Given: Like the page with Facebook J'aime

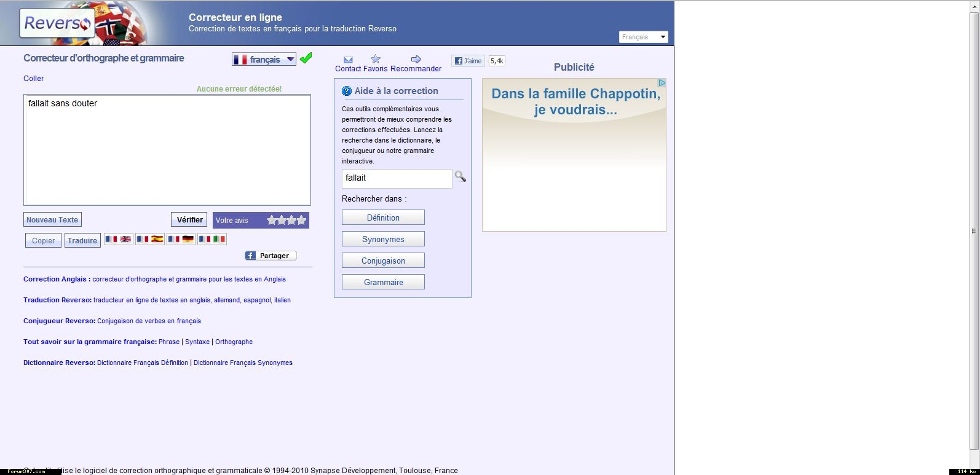Looking at the screenshot, I should [x=468, y=61].
